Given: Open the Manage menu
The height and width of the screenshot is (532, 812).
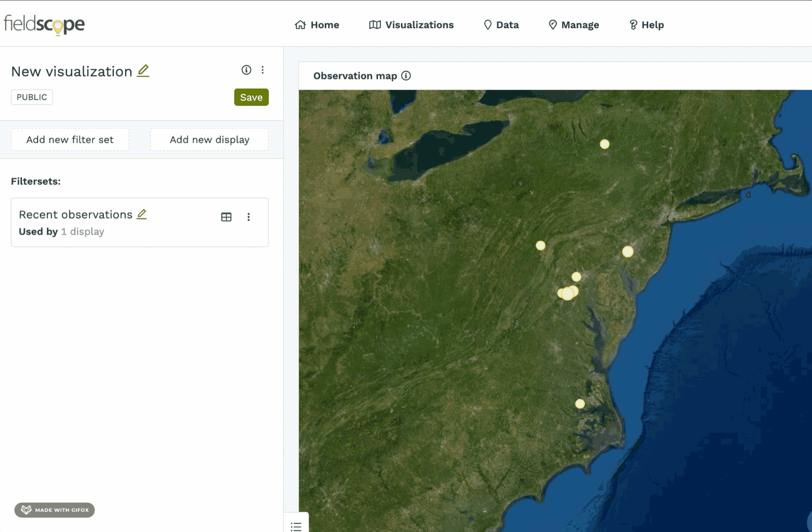Looking at the screenshot, I should pyautogui.click(x=574, y=25).
